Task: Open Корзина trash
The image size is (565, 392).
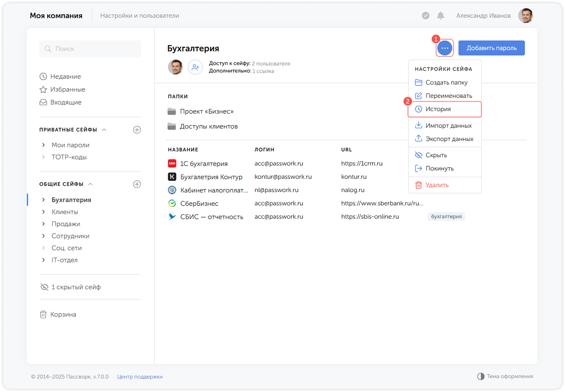Action: pyautogui.click(x=58, y=315)
